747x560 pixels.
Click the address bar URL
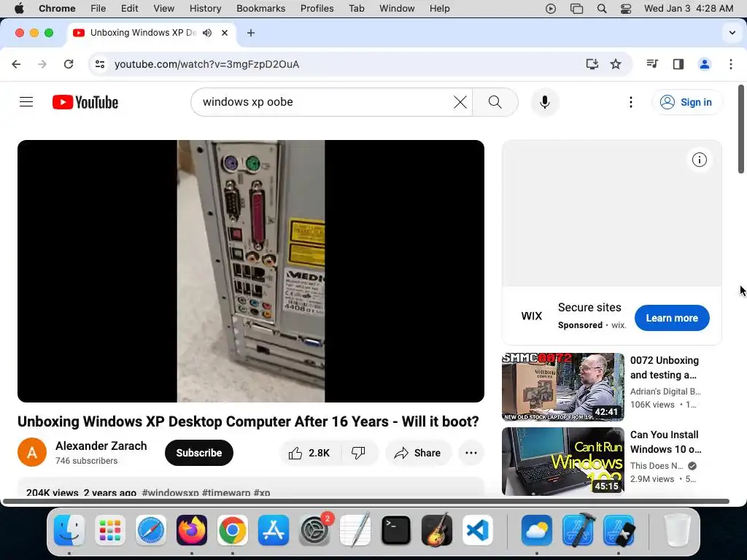206,64
